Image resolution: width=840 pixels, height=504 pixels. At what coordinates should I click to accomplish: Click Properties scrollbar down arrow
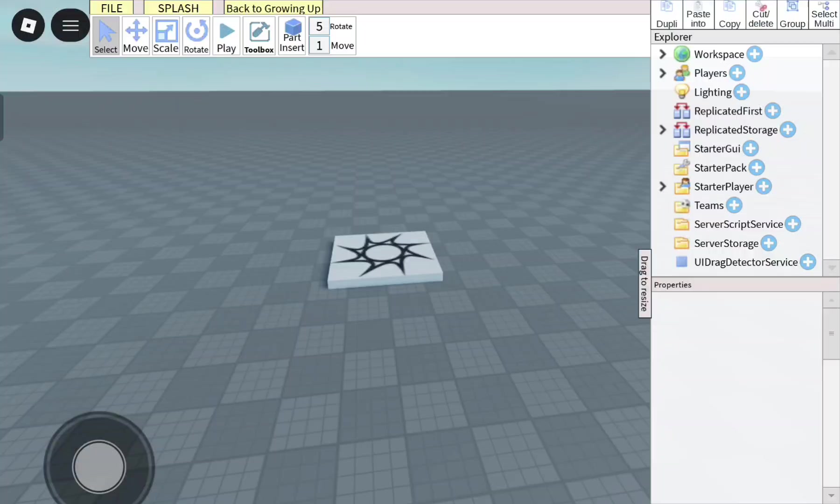[x=831, y=495]
